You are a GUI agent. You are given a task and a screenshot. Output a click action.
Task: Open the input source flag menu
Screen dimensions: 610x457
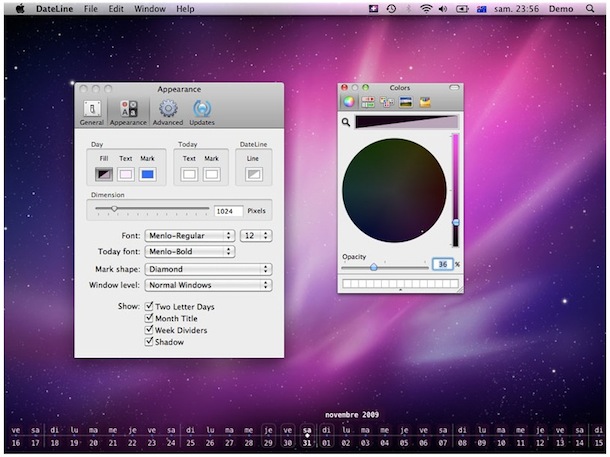pos(482,9)
